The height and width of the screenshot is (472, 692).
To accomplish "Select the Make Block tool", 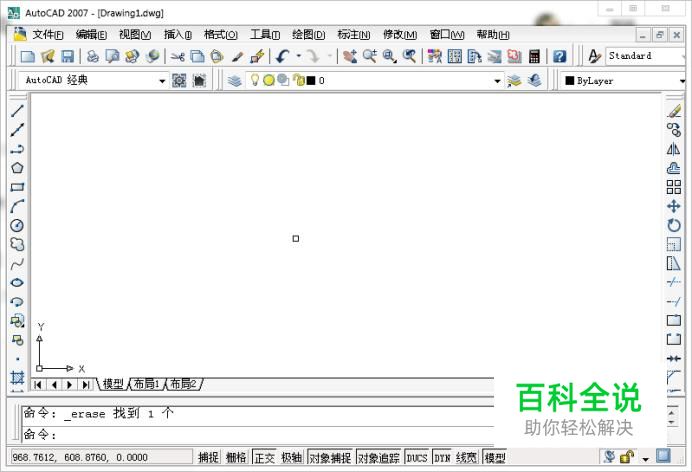I will [x=17, y=340].
